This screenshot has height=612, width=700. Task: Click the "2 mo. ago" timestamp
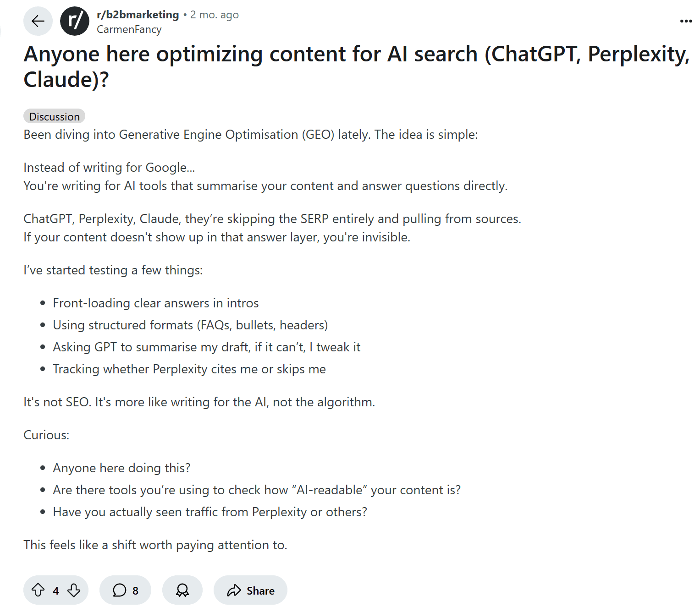pyautogui.click(x=215, y=15)
